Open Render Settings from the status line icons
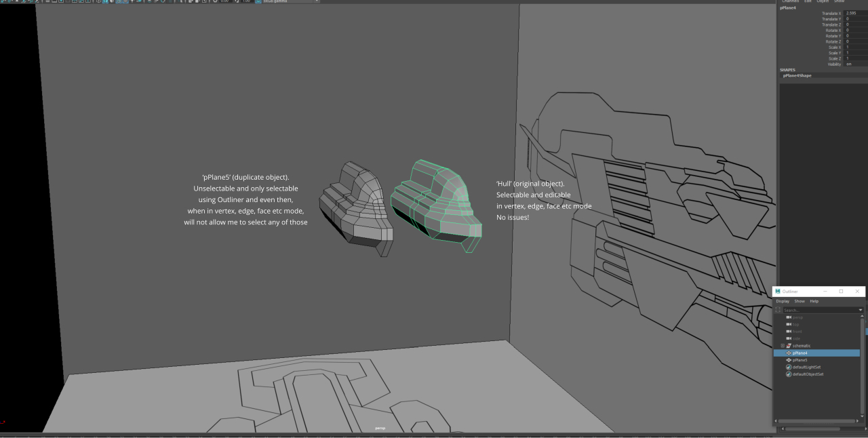This screenshot has width=868, height=438. [203, 2]
